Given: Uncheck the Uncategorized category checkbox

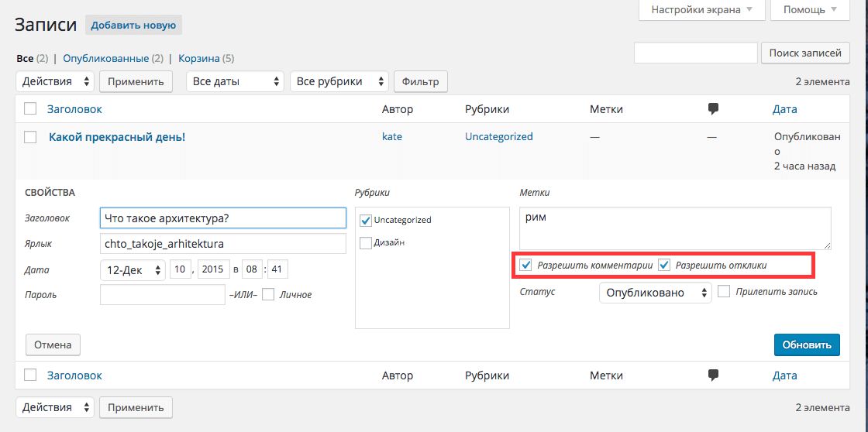Looking at the screenshot, I should (367, 221).
